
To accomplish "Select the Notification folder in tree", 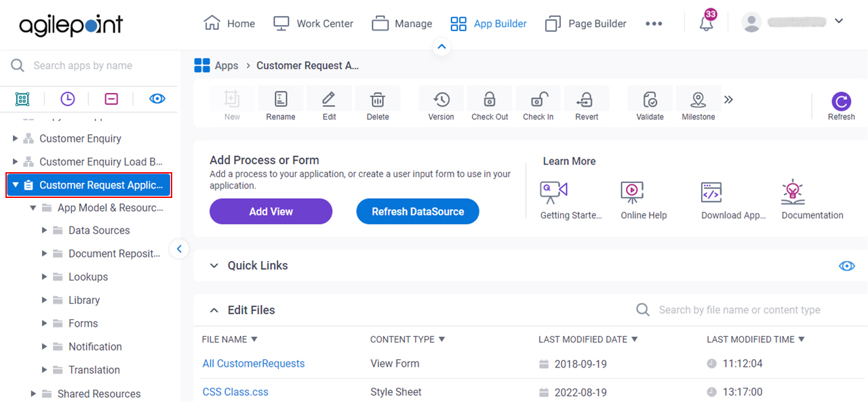I will coord(95,346).
